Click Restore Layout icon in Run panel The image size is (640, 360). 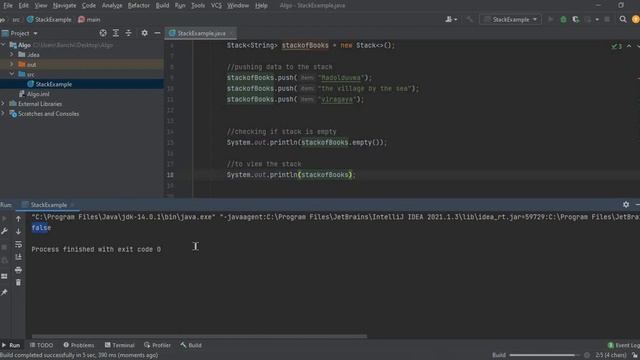4,277
